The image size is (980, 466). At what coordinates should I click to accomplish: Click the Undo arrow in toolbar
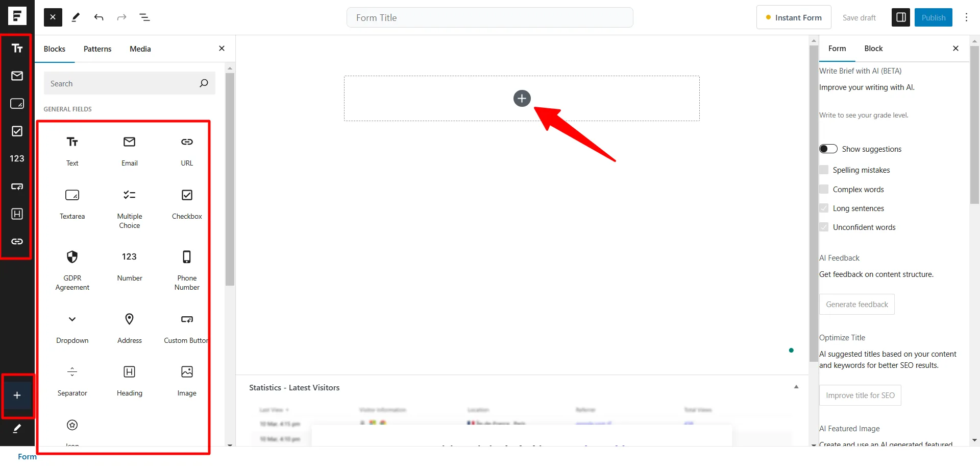click(x=99, y=17)
